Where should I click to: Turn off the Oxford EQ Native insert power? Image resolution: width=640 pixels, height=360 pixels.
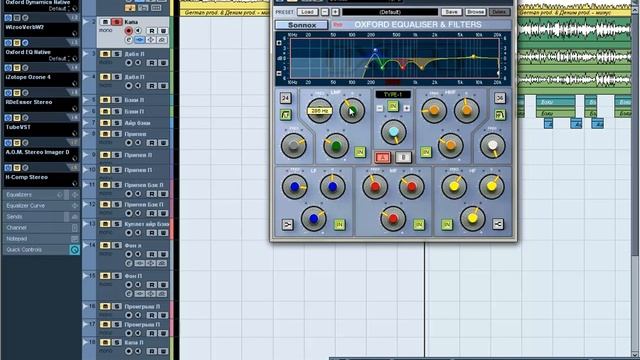(x=8, y=43)
